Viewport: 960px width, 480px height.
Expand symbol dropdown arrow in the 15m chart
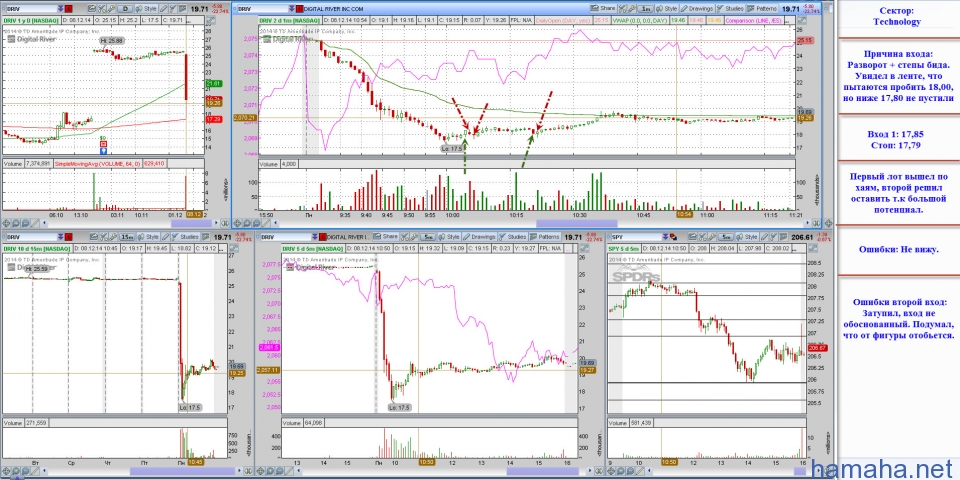(x=61, y=237)
